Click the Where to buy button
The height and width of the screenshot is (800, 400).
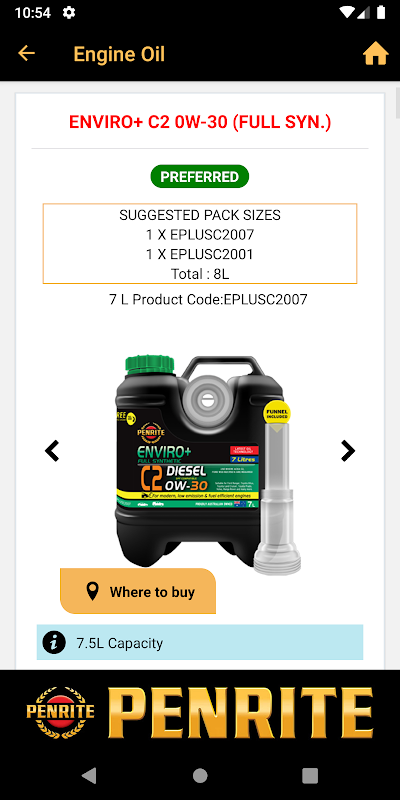click(138, 591)
